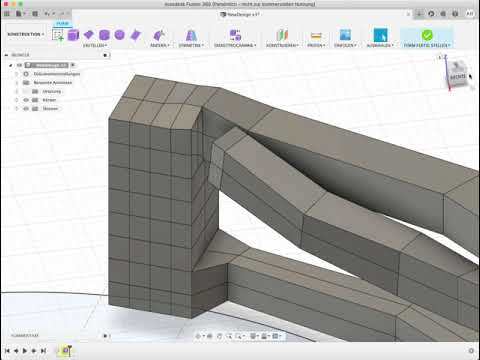Expand the Benannte Ansichten node

tap(17, 82)
